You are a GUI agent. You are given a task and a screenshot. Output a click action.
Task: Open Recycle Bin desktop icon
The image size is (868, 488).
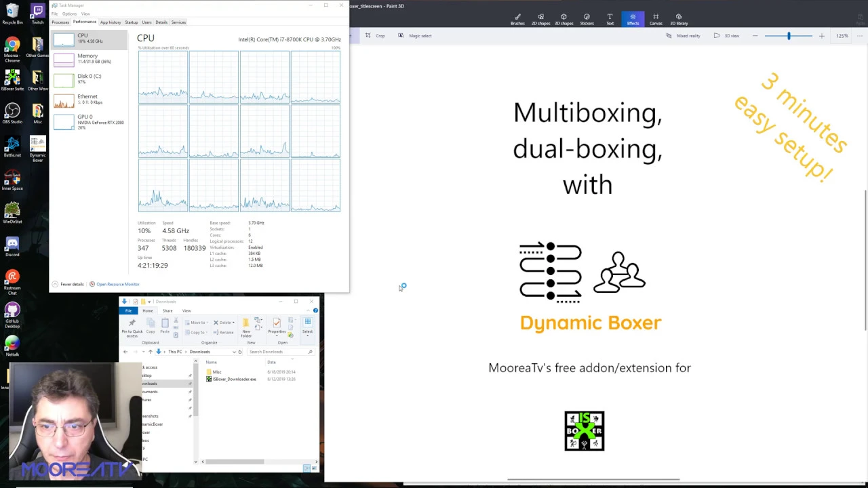point(12,14)
